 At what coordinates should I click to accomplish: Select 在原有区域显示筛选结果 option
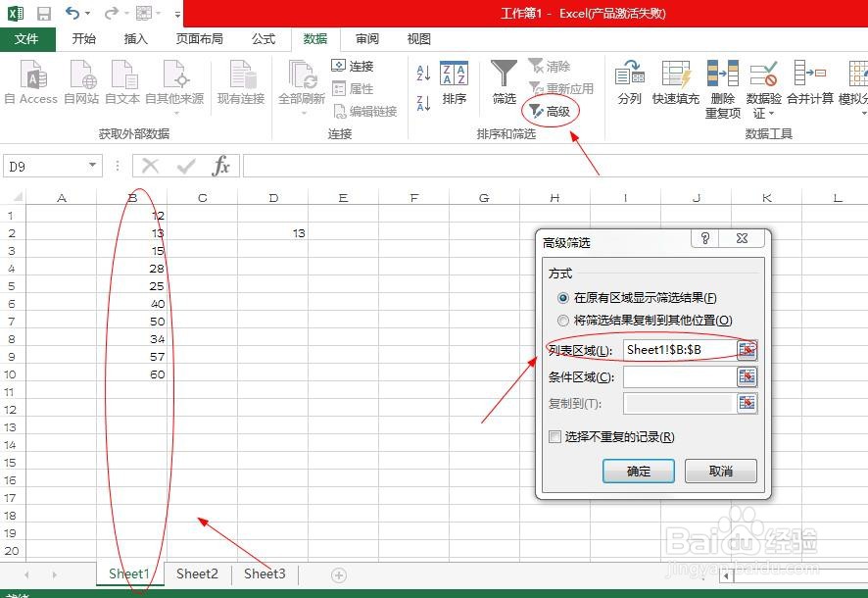pyautogui.click(x=565, y=298)
